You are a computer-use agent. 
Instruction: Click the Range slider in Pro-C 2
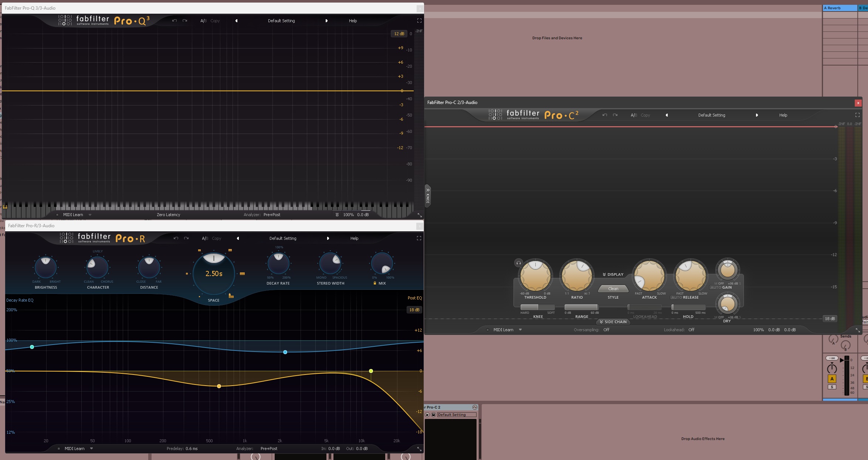click(581, 307)
